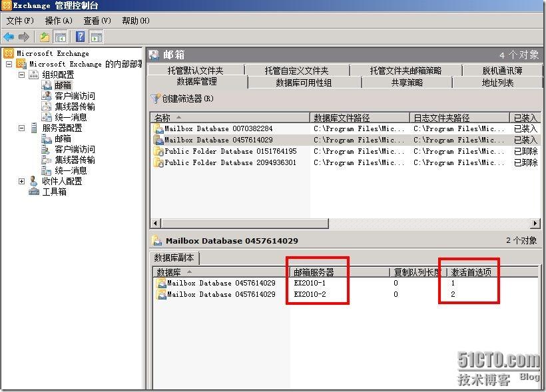546x392 pixels.
Task: Select 统一消息 under 服务器配置
Action: click(71, 170)
